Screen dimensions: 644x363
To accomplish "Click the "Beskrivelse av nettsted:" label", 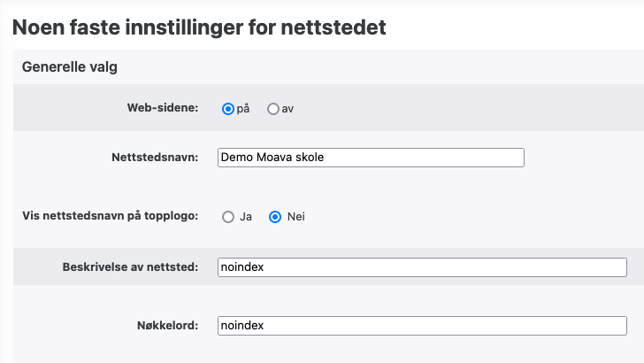I will [129, 267].
